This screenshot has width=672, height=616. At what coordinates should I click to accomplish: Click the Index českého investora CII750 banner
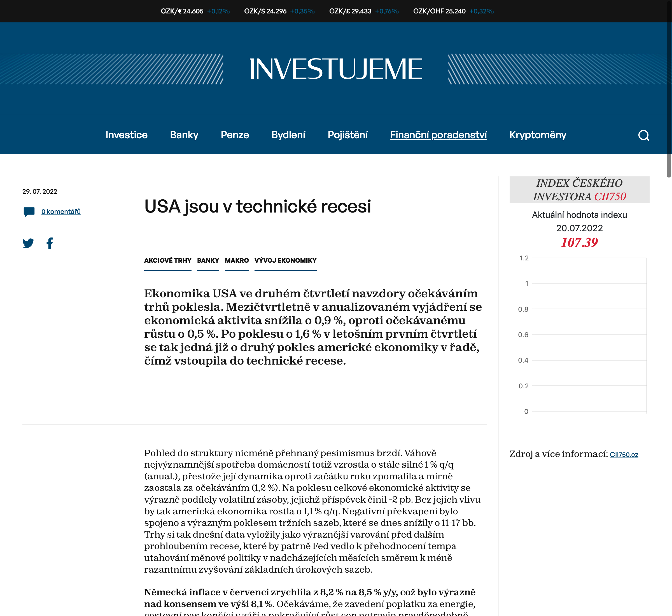[579, 190]
